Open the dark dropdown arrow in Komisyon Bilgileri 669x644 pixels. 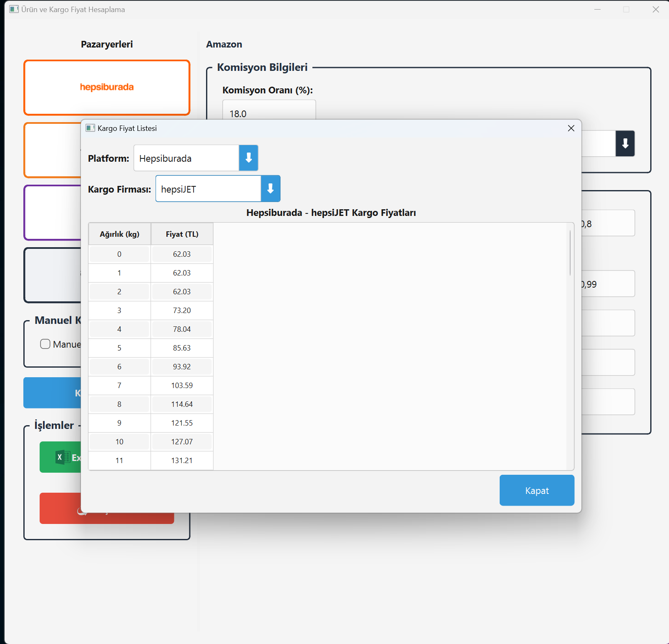coord(625,144)
